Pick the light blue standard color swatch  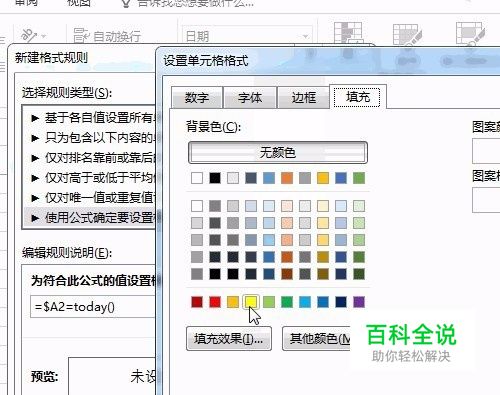tap(305, 302)
